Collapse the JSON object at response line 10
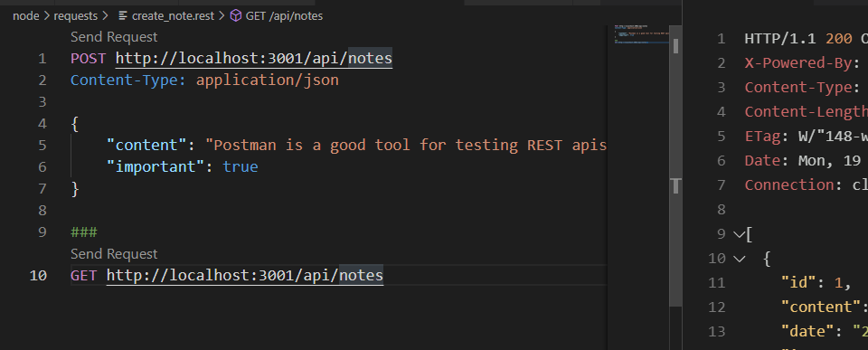 coord(739,259)
